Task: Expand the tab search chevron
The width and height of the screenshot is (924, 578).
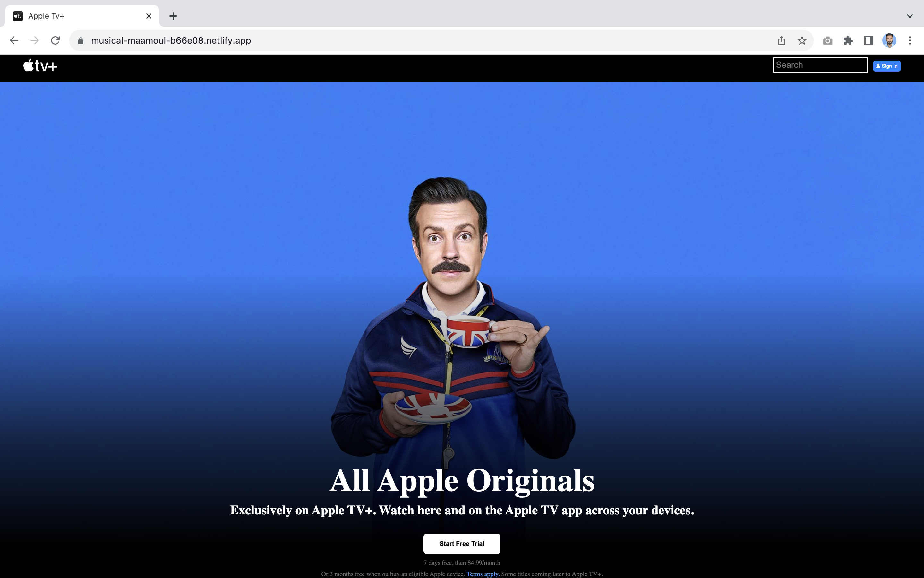Action: pyautogui.click(x=910, y=16)
